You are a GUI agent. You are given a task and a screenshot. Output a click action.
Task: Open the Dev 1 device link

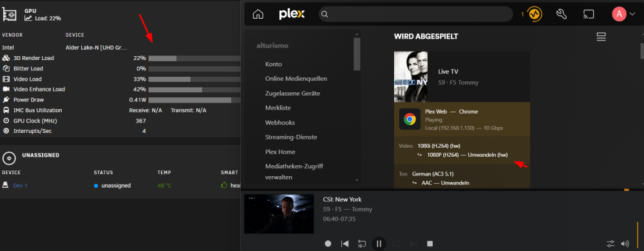tap(20, 186)
